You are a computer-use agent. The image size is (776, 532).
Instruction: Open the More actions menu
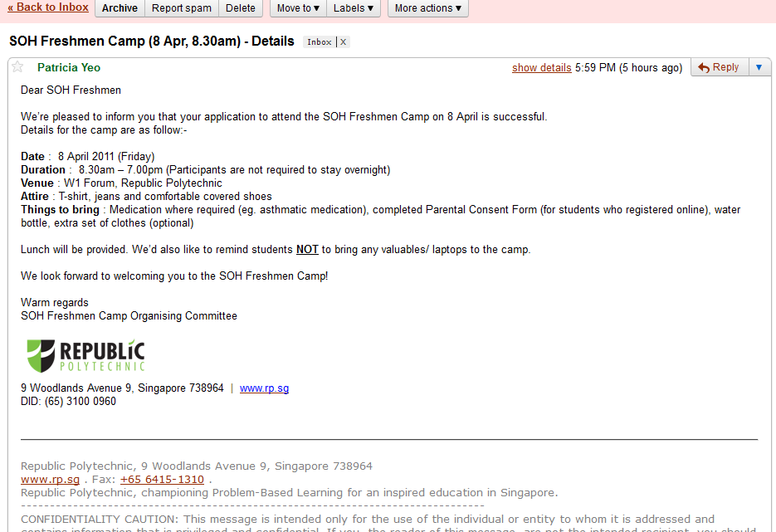point(427,8)
